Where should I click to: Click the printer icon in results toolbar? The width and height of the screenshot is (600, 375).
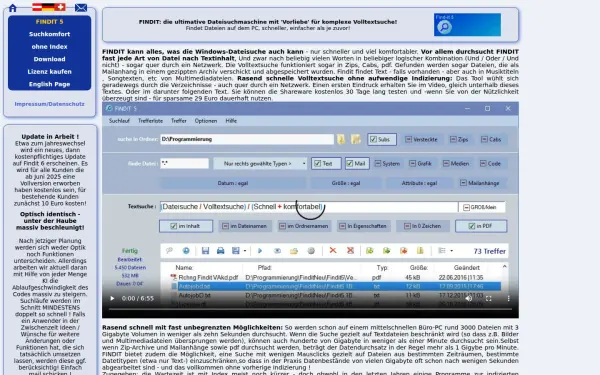tap(220, 251)
